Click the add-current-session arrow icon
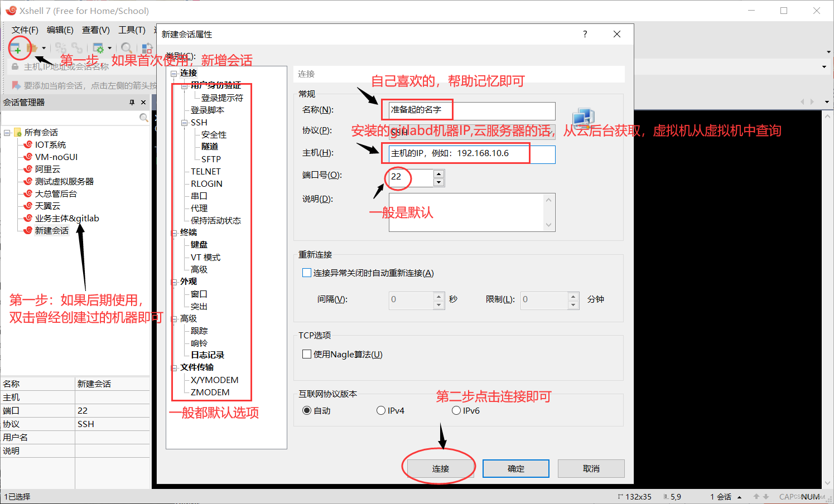 coord(16,85)
